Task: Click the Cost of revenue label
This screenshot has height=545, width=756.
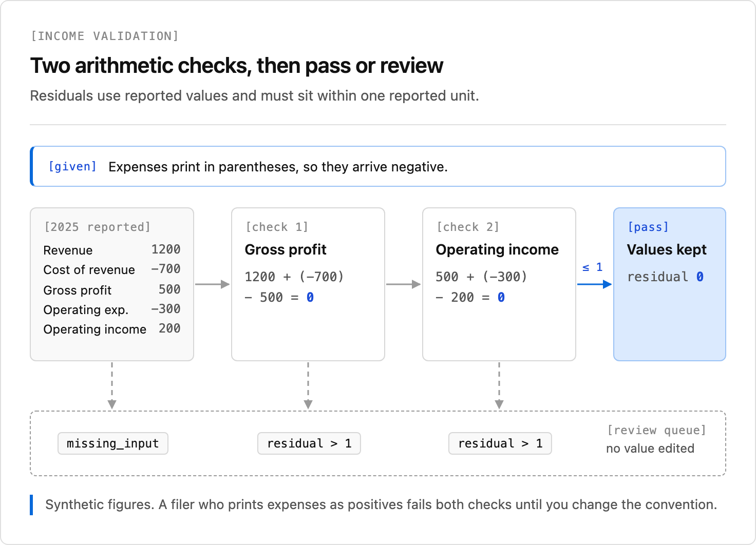Action: click(89, 270)
